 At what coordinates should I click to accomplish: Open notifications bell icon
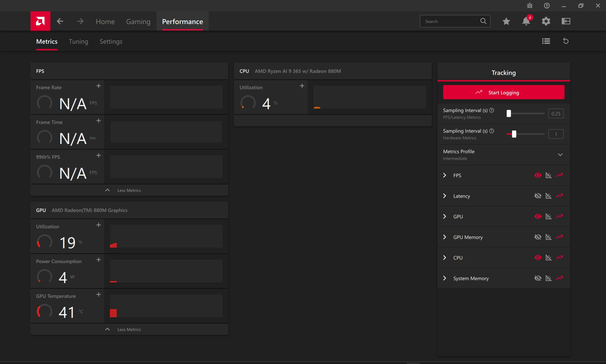coord(526,21)
